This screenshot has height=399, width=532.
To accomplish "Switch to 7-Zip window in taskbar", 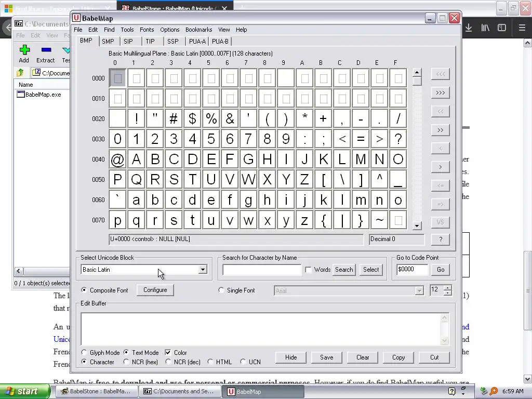I will (x=179, y=391).
